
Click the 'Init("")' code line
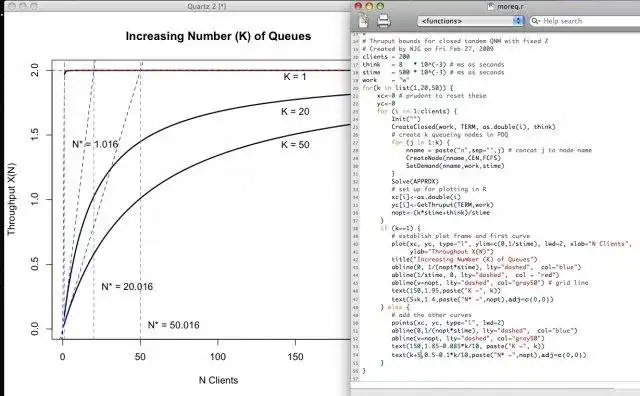click(x=406, y=119)
